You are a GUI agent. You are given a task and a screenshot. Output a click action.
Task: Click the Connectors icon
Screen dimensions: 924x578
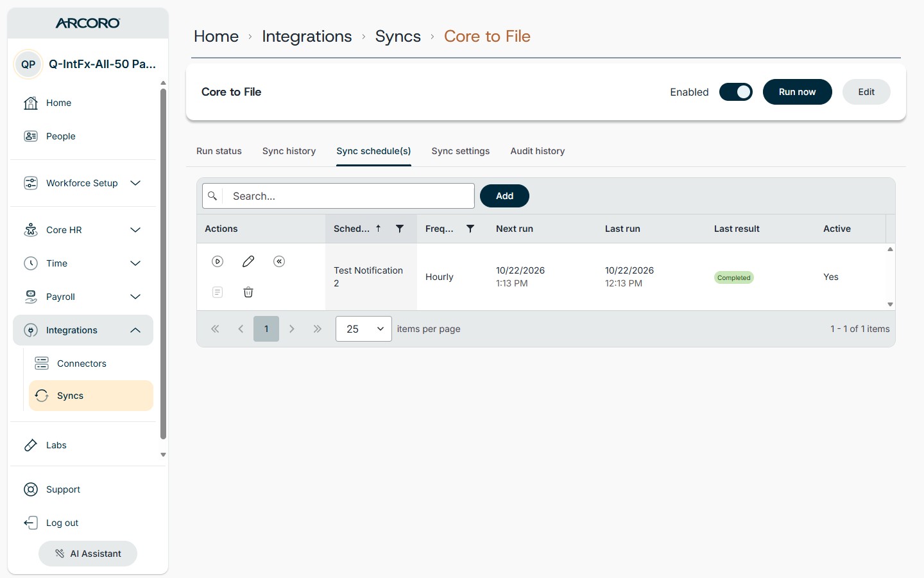point(42,363)
